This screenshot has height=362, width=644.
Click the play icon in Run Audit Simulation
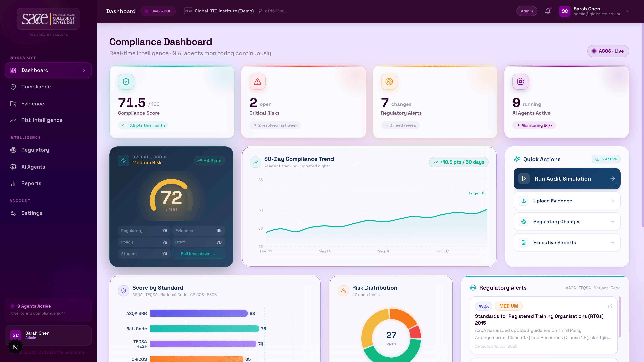[524, 179]
